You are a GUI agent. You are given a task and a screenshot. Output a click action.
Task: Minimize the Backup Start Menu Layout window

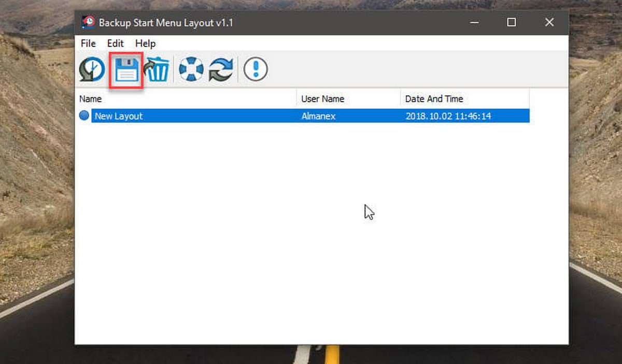tap(474, 22)
